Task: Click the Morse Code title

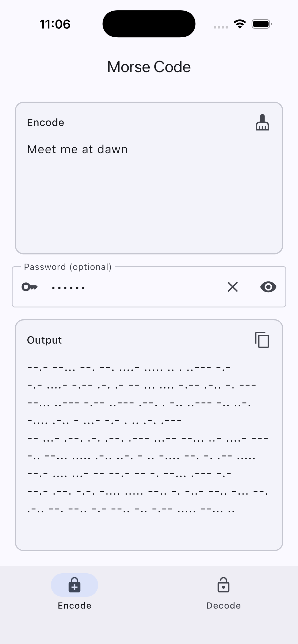Action: click(149, 67)
